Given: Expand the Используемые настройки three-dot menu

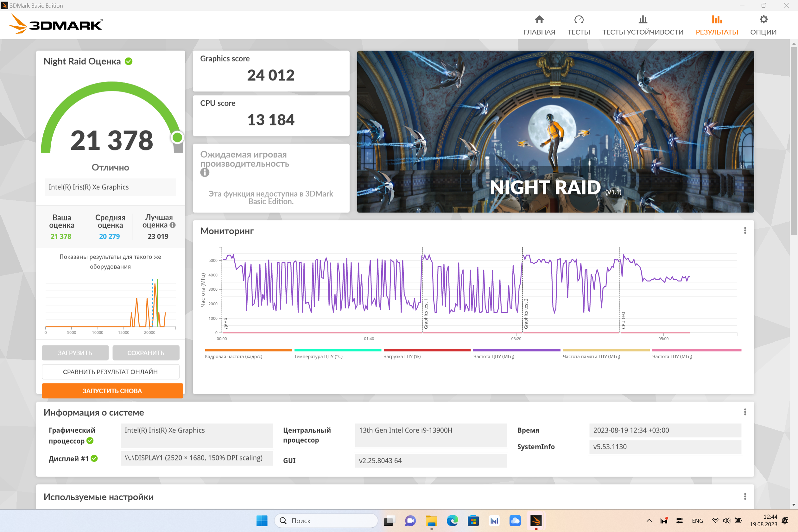Looking at the screenshot, I should click(x=745, y=497).
